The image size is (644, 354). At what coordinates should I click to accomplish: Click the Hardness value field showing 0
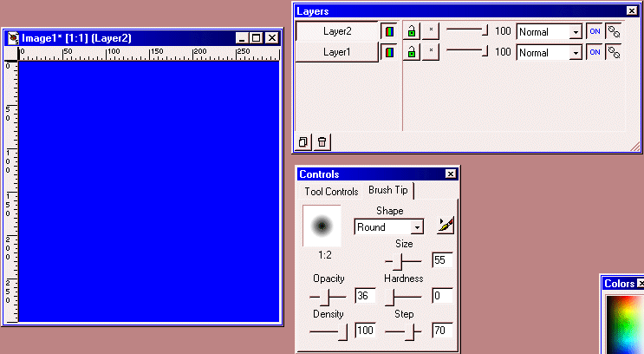[x=442, y=296]
